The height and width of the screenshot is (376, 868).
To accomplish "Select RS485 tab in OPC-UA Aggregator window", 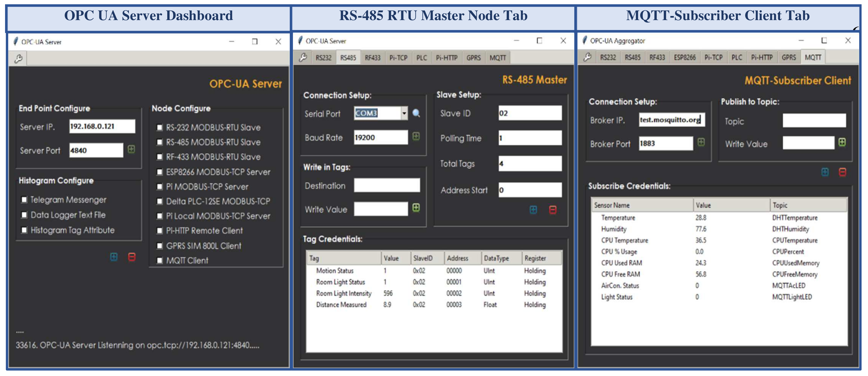I will point(632,58).
